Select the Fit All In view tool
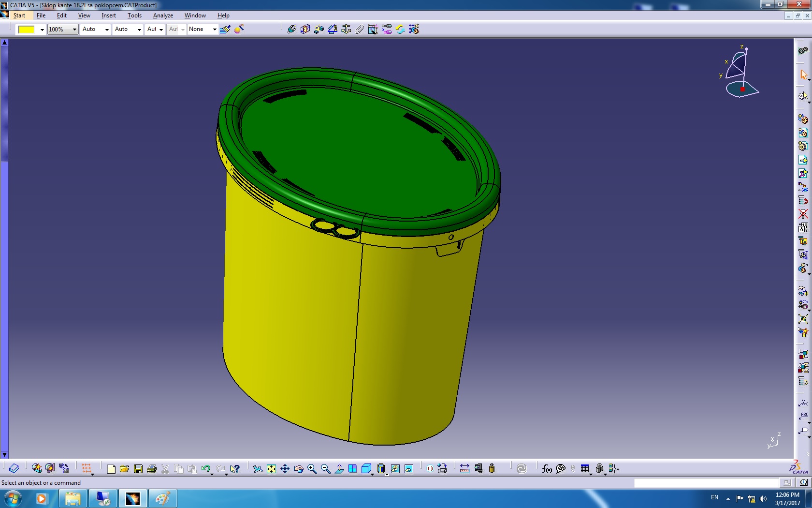Image resolution: width=812 pixels, height=508 pixels. click(x=271, y=468)
